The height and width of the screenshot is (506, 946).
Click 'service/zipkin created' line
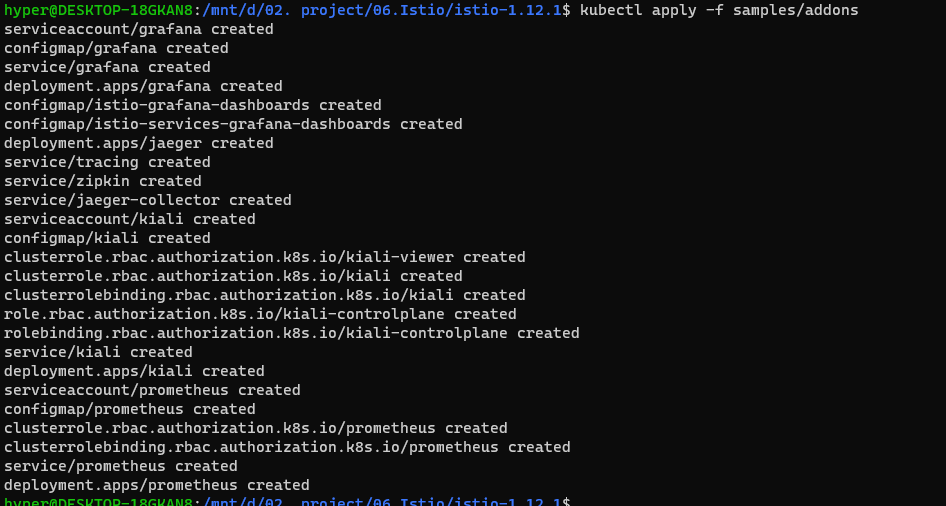click(103, 181)
